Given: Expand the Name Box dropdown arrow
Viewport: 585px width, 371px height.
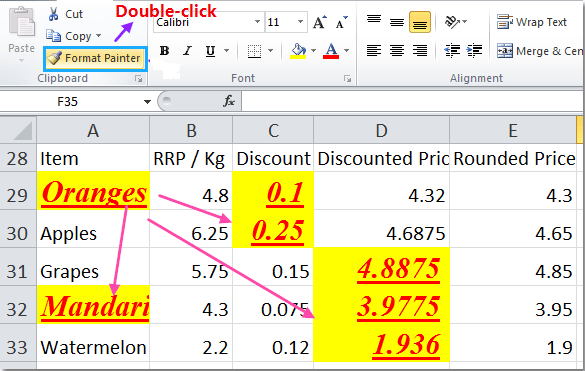Looking at the screenshot, I should 147,102.
